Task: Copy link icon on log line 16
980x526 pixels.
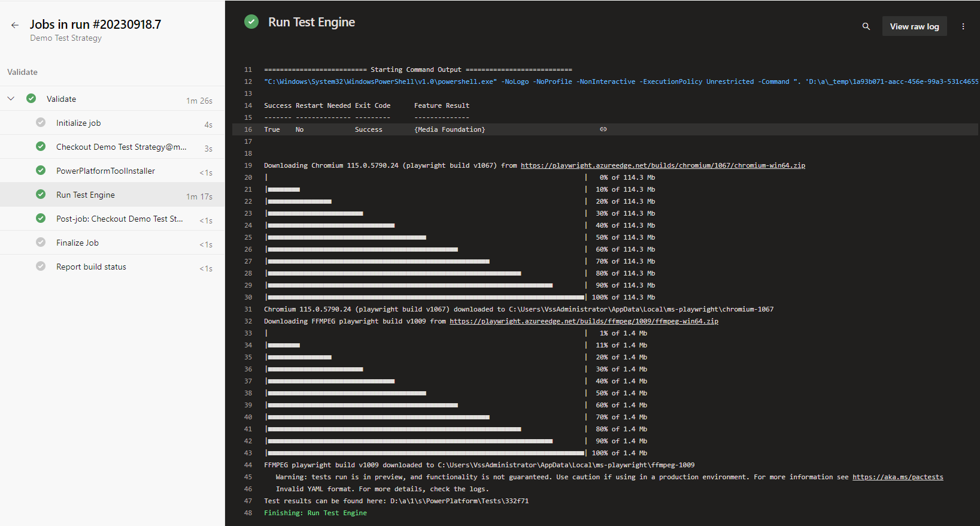Action: click(603, 129)
